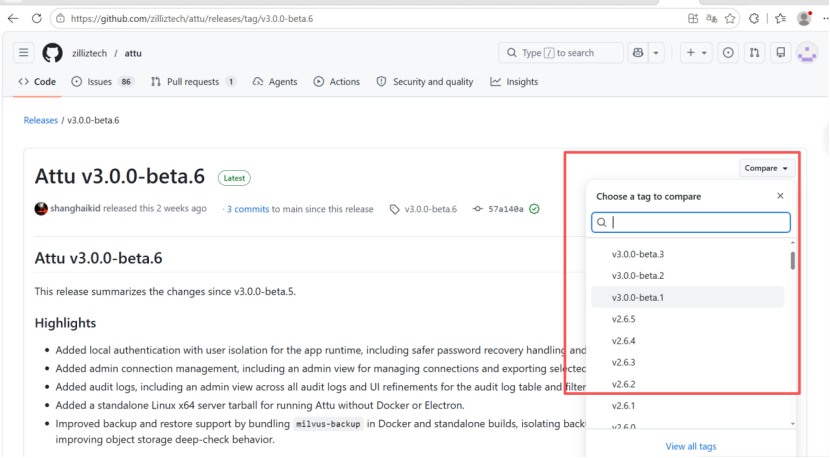Image resolution: width=830 pixels, height=458 pixels.
Task: Switch to the Issues tab
Action: click(103, 82)
